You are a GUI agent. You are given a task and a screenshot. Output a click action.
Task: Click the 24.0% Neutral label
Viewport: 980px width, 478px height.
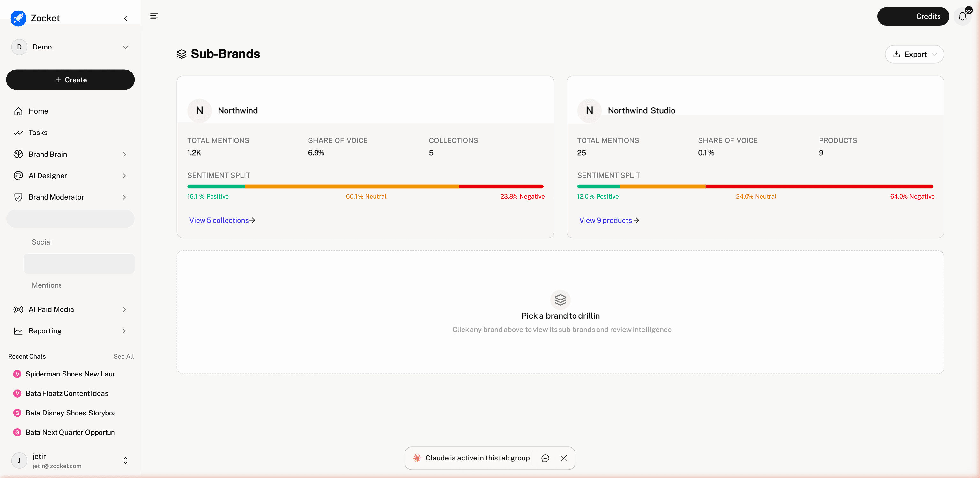coord(756,196)
